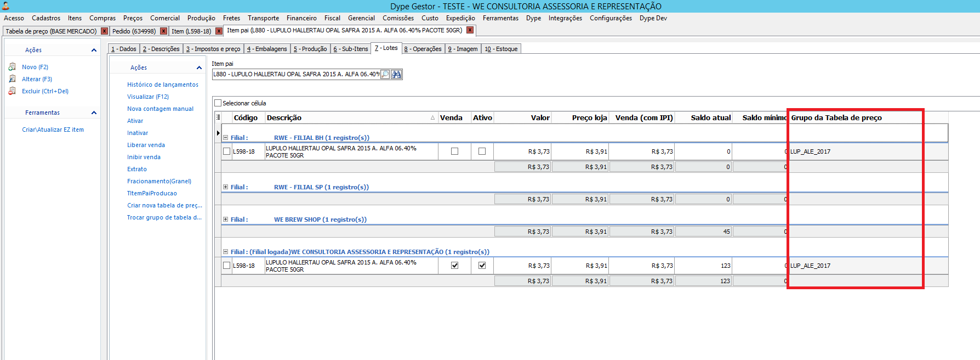Click the Novo (F2) link
Viewport: 980px width, 360px height.
(35, 67)
